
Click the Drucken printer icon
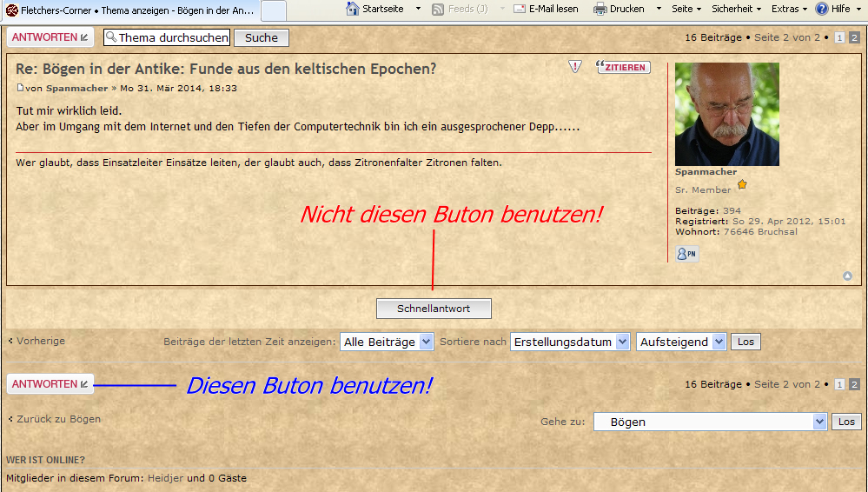pyautogui.click(x=600, y=9)
